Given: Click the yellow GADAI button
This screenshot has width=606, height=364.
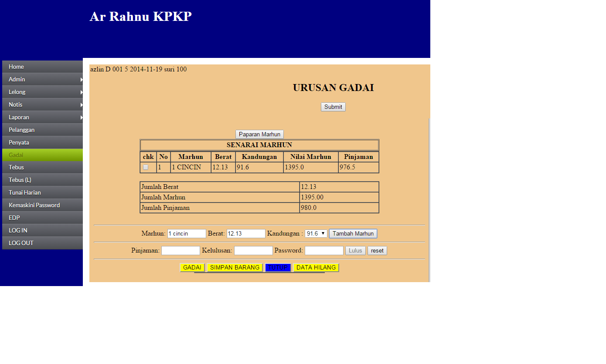Looking at the screenshot, I should [x=192, y=267].
